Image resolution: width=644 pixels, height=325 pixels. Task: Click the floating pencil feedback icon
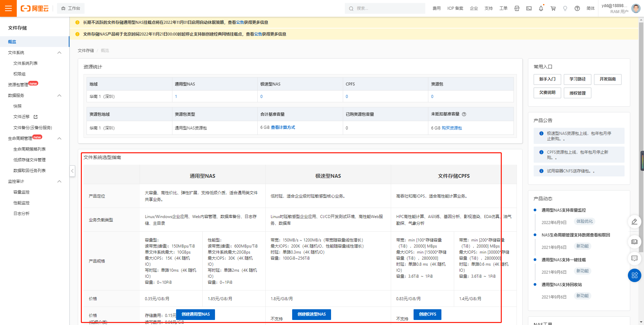coord(634,222)
